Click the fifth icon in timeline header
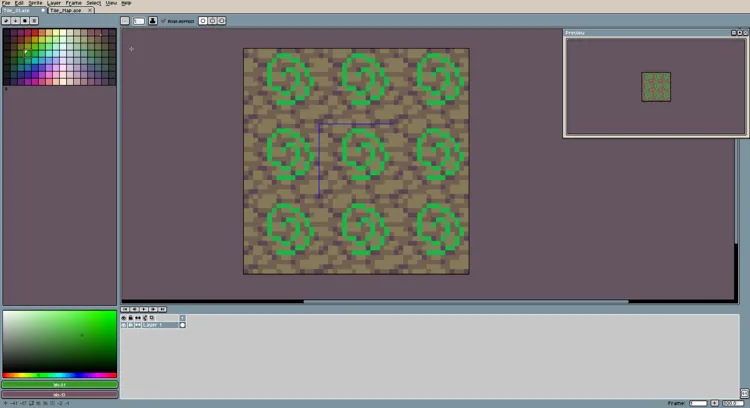This screenshot has width=750, height=408. [152, 318]
